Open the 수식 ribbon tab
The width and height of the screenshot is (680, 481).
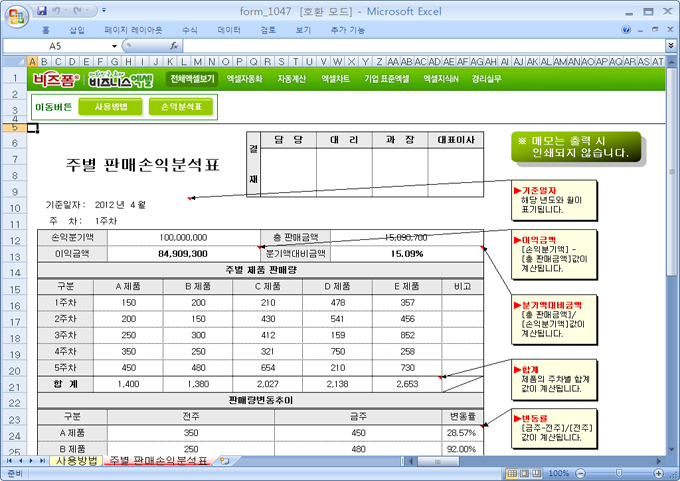tap(189, 30)
